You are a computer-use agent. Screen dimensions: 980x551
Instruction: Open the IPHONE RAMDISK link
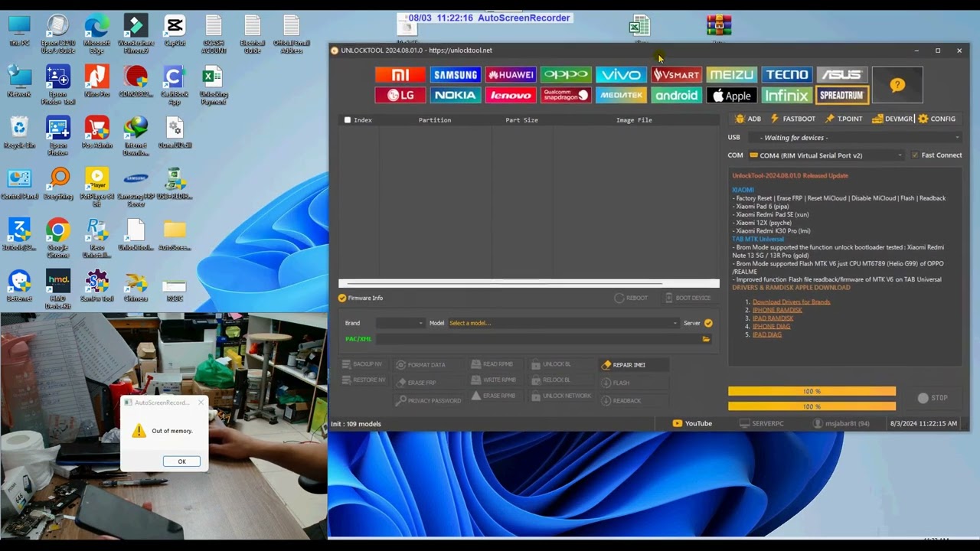pos(777,310)
